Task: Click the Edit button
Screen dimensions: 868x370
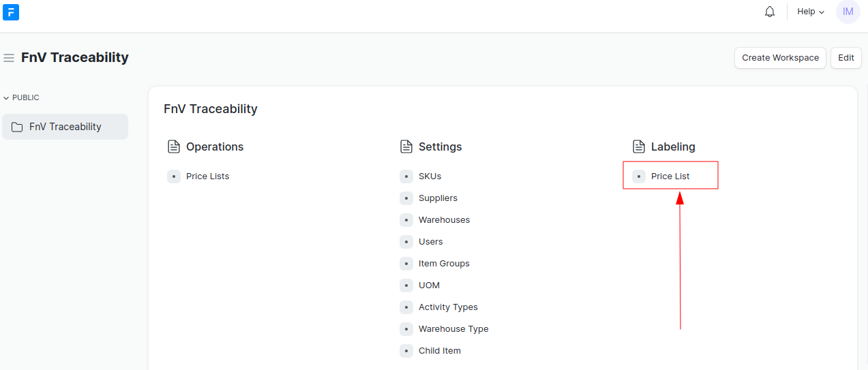Action: pos(845,58)
